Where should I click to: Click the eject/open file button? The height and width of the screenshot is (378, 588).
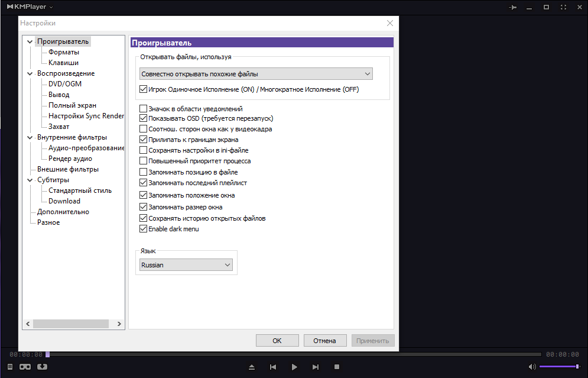point(252,367)
